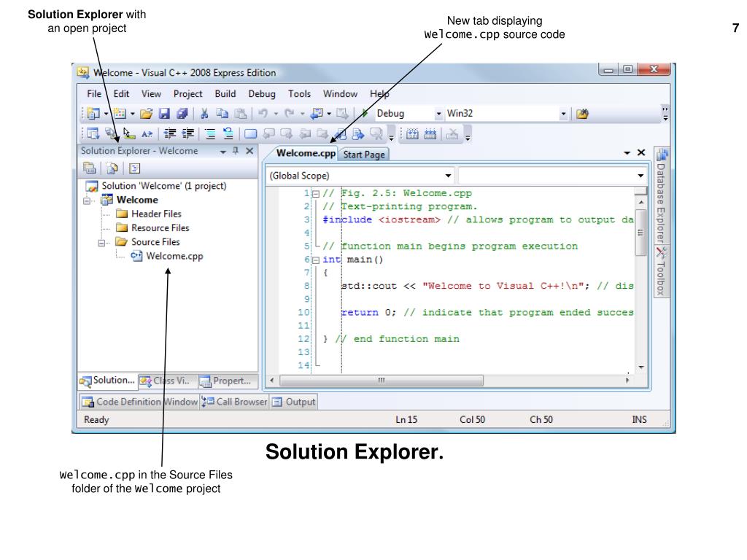Open the Global Scope dropdown
This screenshot has width=747, height=560.
[449, 176]
